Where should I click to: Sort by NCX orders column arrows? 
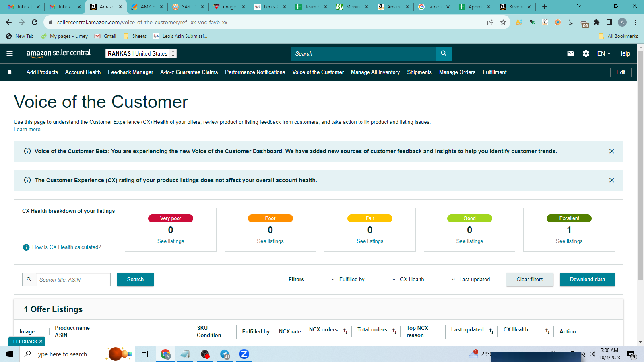tap(345, 331)
